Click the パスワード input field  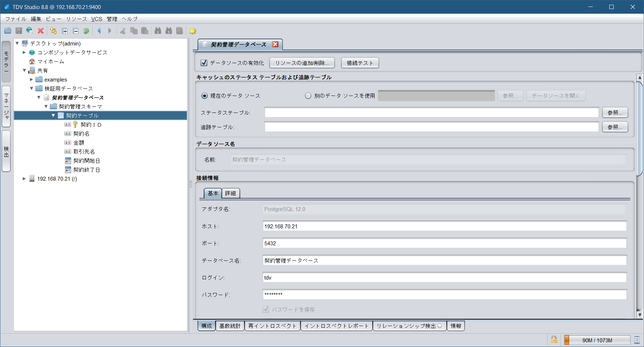pos(445,295)
